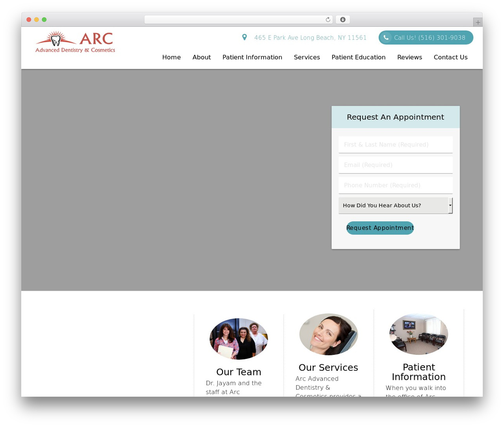Click the 'Dr. Jayam and the' text
Image resolution: width=504 pixels, height=427 pixels.
pos(234,383)
